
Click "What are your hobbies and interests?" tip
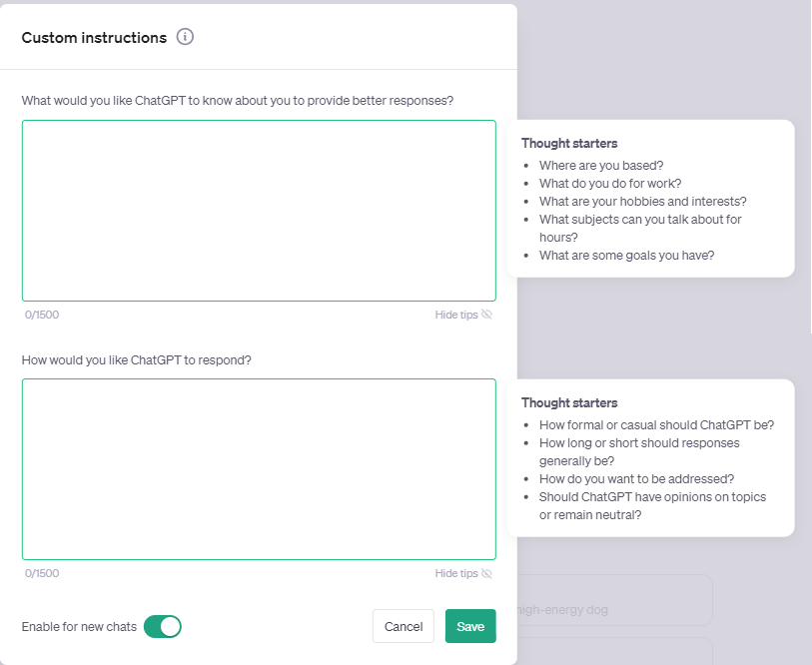(x=642, y=202)
